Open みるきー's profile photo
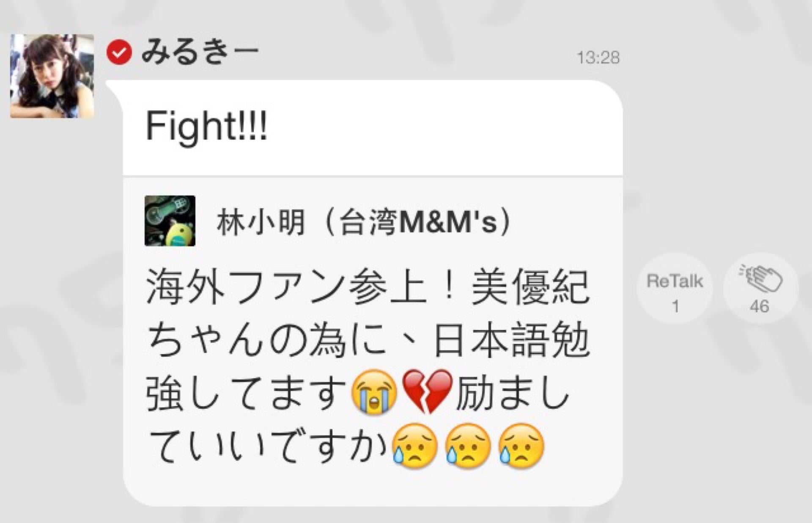Image resolution: width=812 pixels, height=523 pixels. pos(52,76)
